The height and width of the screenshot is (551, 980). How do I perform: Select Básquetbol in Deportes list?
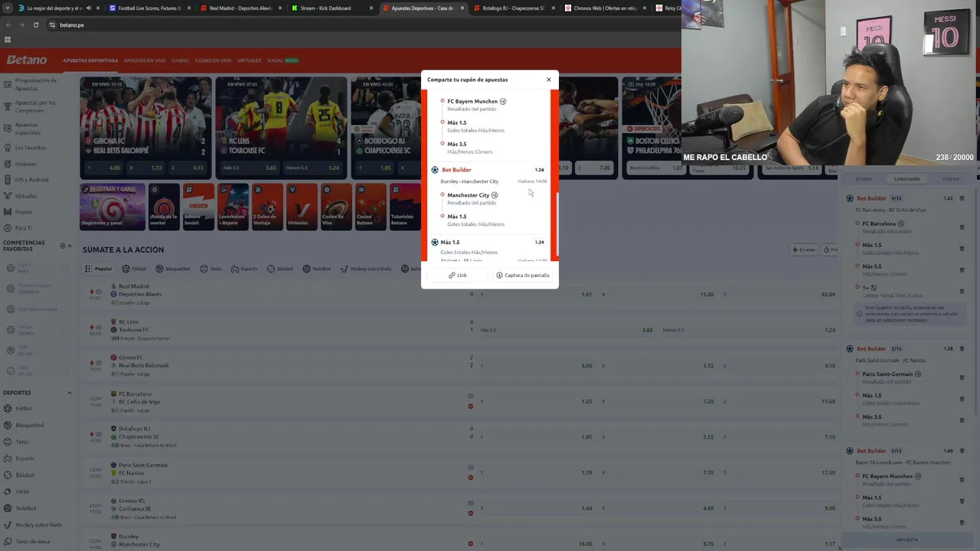coord(29,425)
